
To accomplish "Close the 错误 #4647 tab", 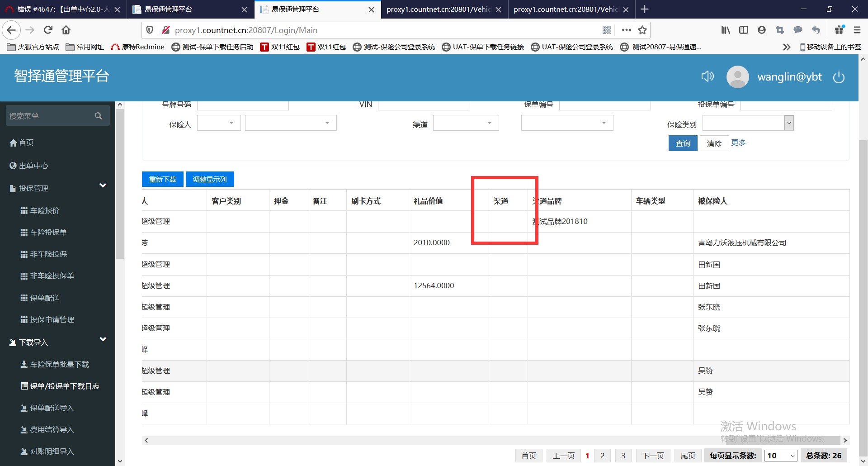I will point(117,10).
